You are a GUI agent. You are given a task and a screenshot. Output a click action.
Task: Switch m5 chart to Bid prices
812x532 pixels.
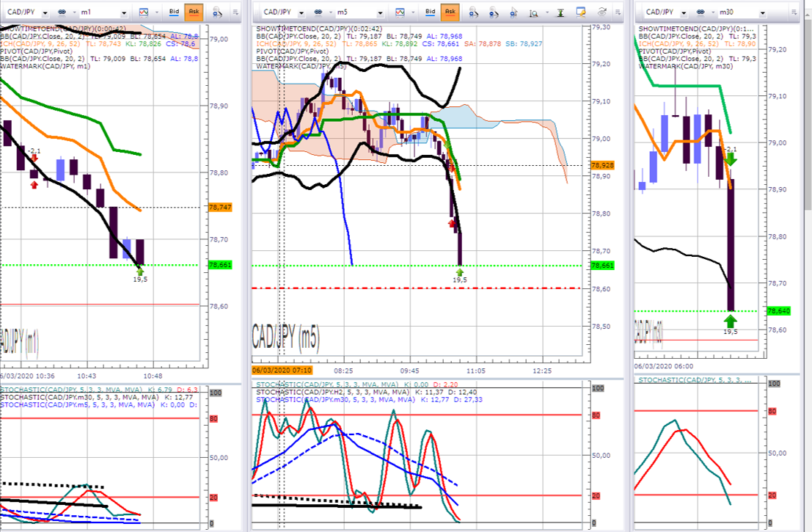click(x=431, y=12)
